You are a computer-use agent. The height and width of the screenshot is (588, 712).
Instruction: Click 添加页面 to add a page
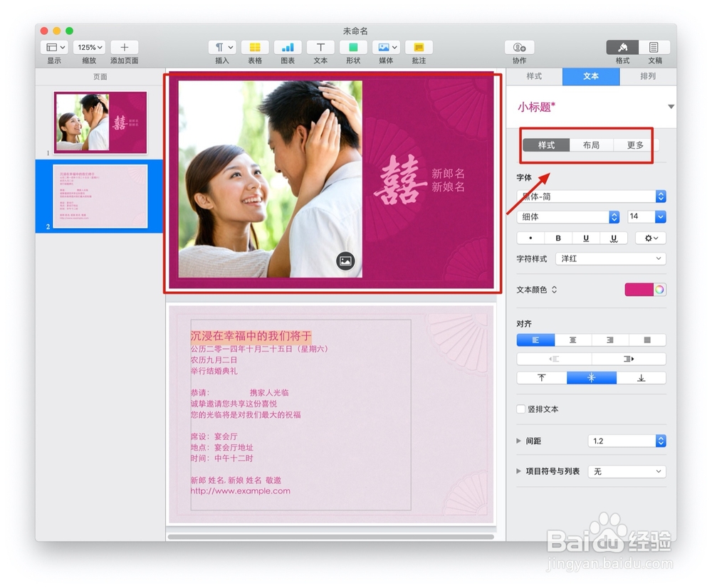(x=123, y=47)
